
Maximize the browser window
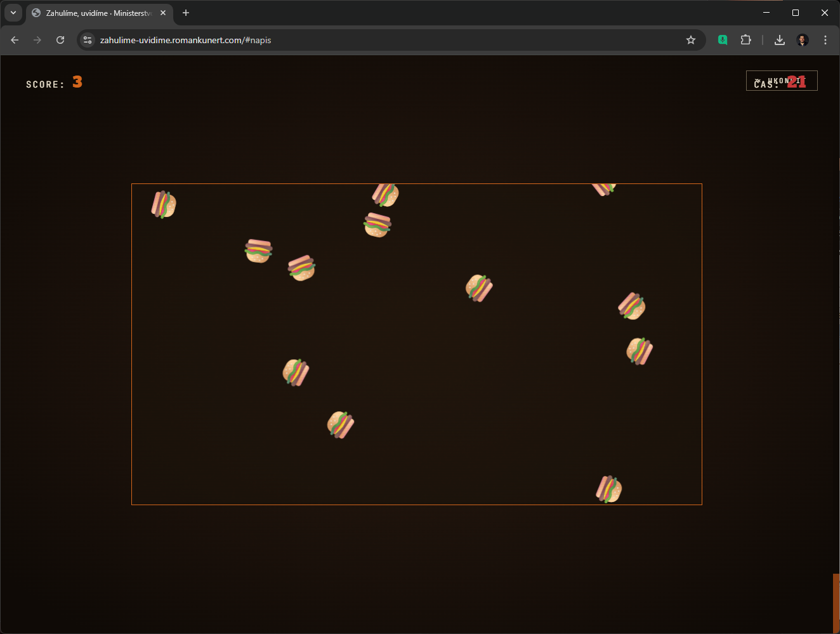pyautogui.click(x=796, y=13)
